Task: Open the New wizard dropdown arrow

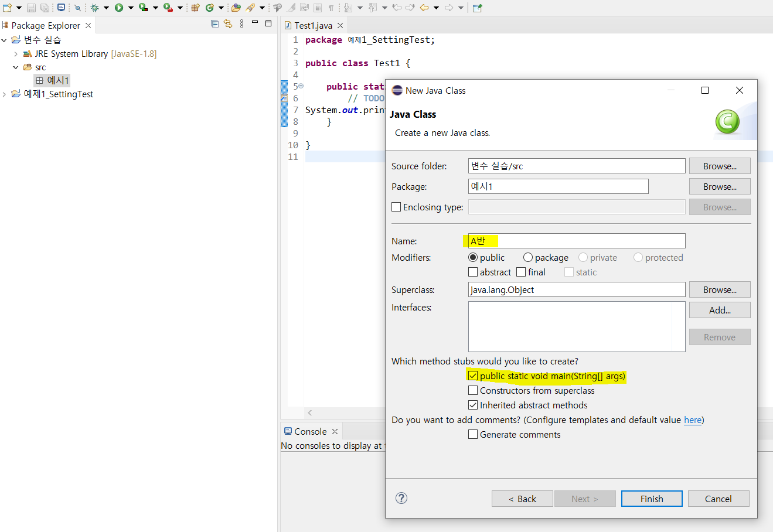Action: [x=19, y=8]
